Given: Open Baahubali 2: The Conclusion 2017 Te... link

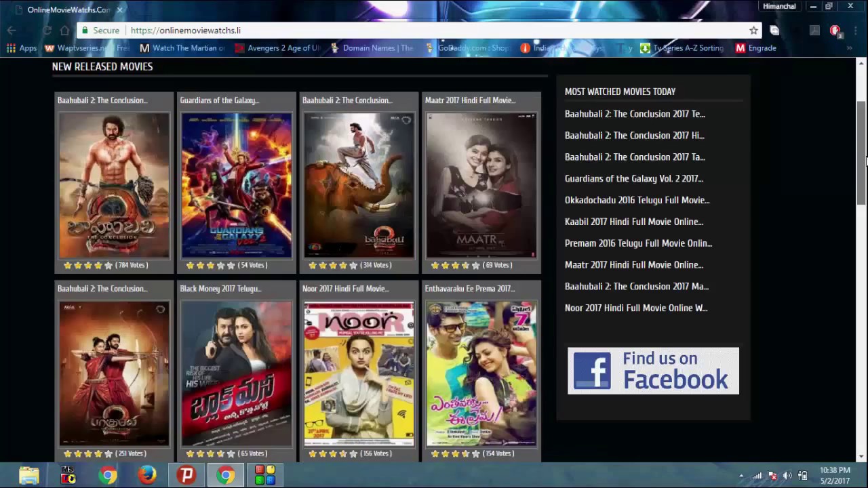Looking at the screenshot, I should [x=635, y=114].
